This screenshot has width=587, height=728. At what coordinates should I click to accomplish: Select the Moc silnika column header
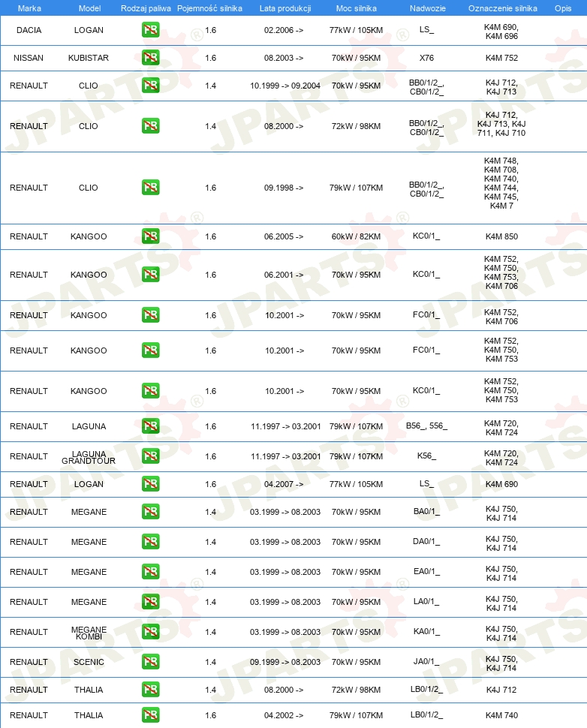tap(357, 8)
